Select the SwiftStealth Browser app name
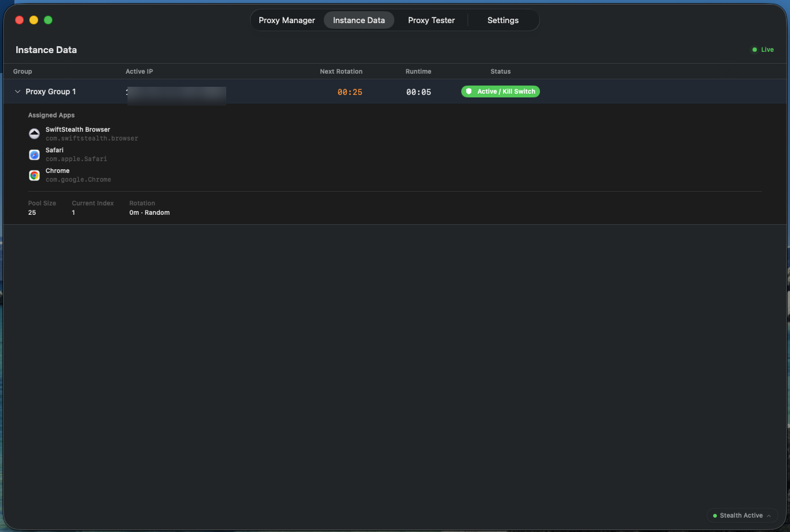Viewport: 790px width, 532px height. click(77, 129)
